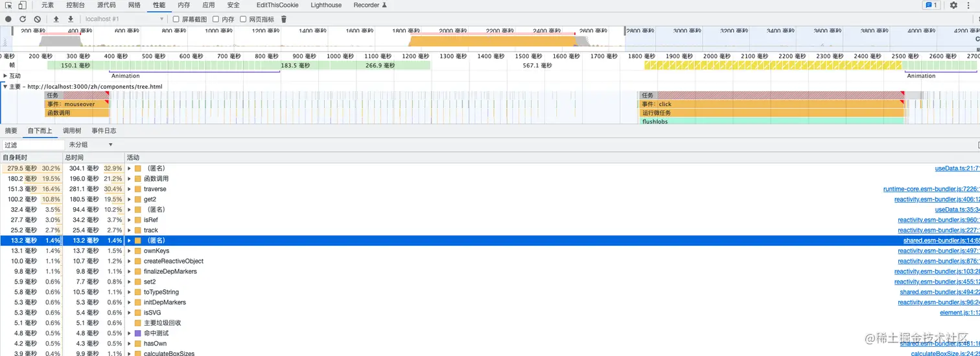Click the 过滤 filter input field

coord(32,145)
